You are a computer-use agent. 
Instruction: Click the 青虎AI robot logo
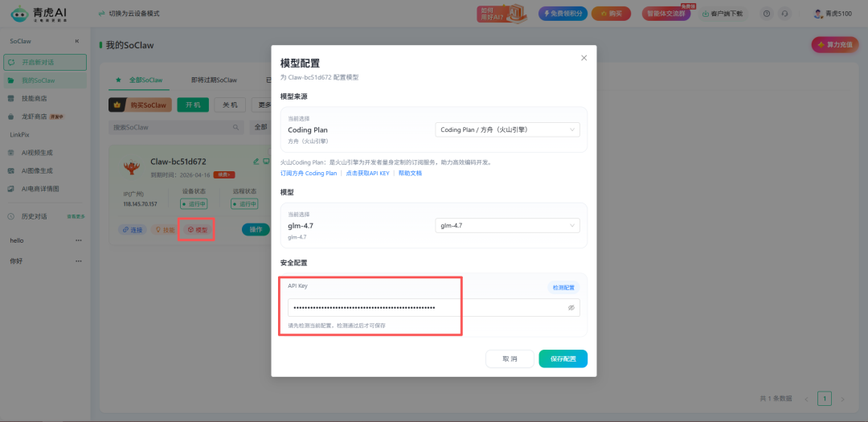pyautogui.click(x=19, y=14)
